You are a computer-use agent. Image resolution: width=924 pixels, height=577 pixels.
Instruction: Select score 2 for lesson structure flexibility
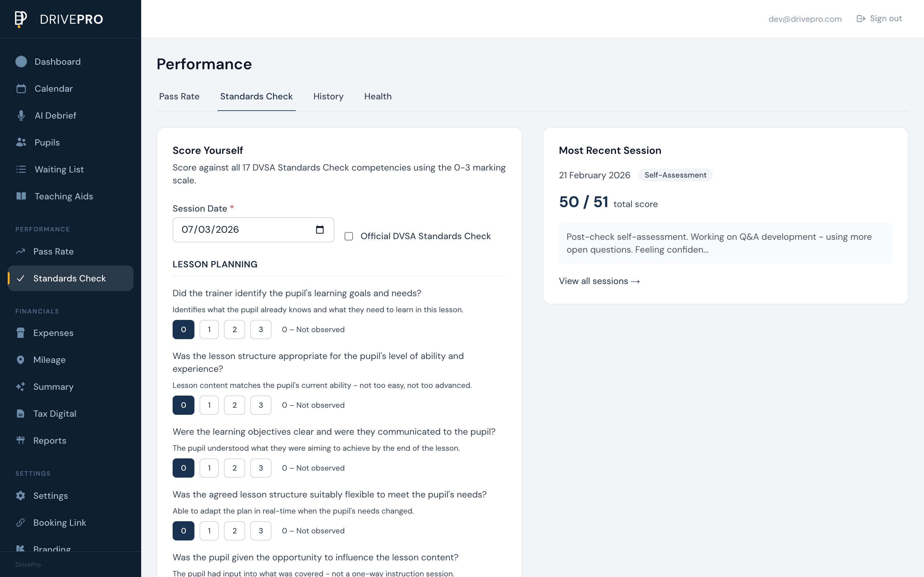tap(235, 531)
